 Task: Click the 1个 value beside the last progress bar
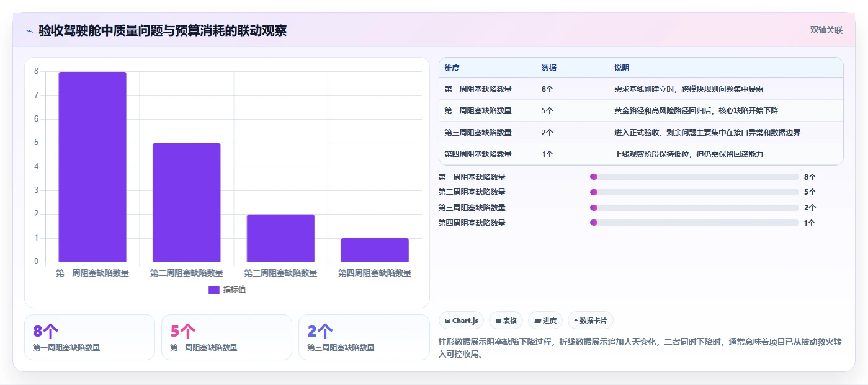tap(810, 223)
